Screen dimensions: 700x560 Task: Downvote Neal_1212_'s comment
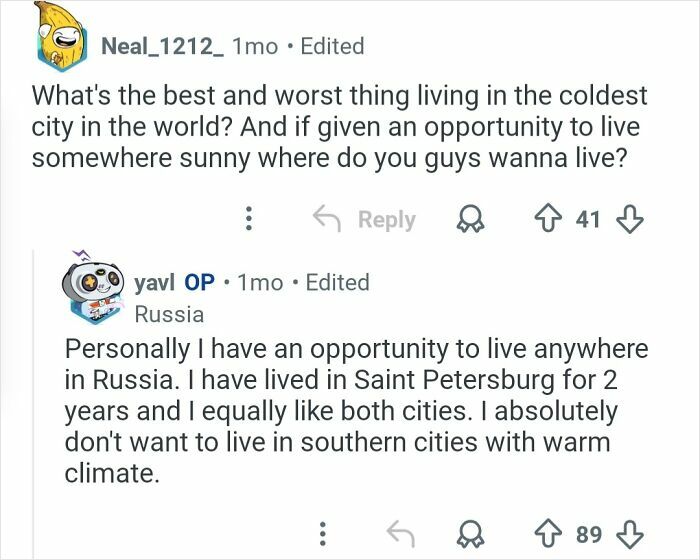629,219
